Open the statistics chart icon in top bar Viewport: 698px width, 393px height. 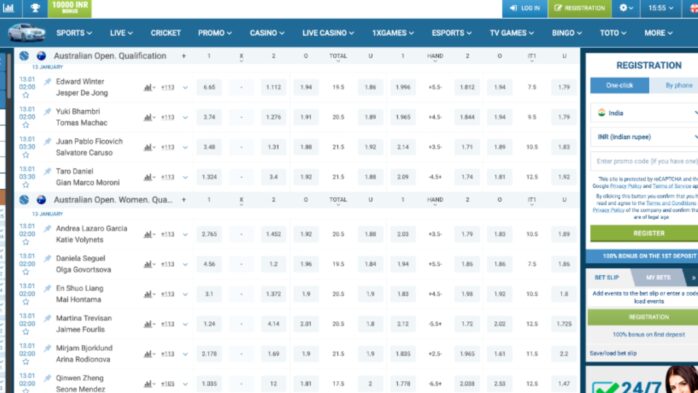pyautogui.click(x=8, y=8)
